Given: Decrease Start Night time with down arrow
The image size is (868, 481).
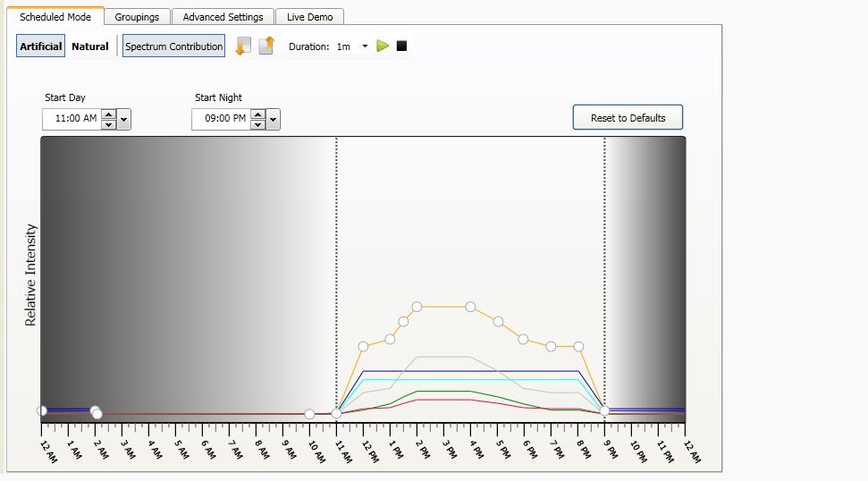Looking at the screenshot, I should click(258, 124).
